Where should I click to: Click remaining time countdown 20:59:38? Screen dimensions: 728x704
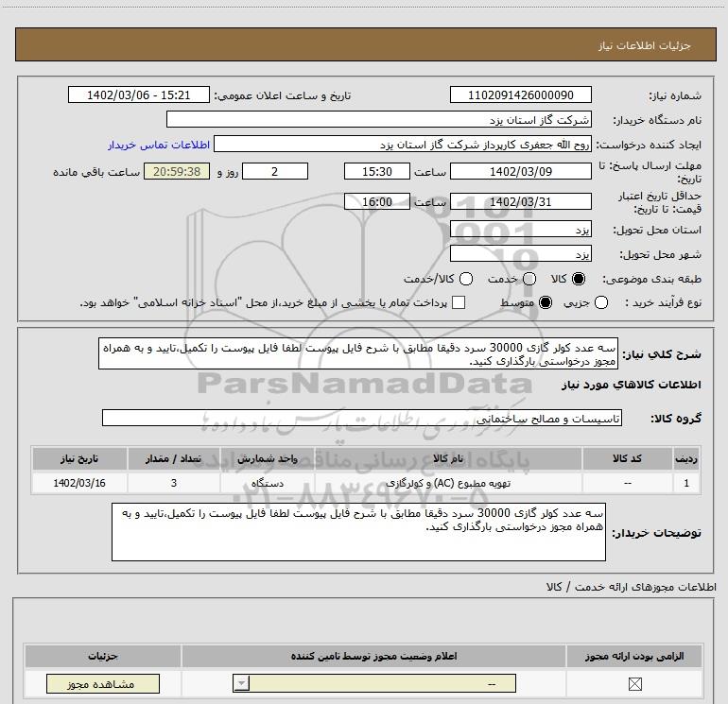tap(177, 171)
